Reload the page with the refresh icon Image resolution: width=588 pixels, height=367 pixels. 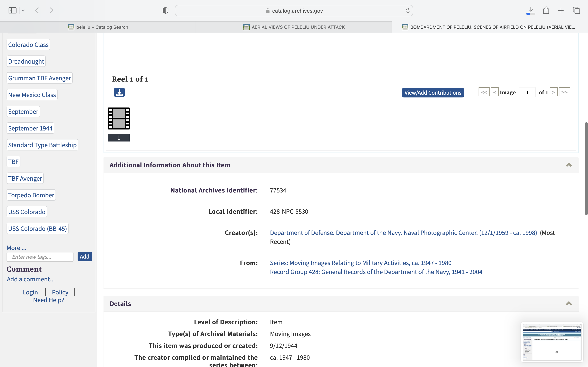pyautogui.click(x=408, y=10)
